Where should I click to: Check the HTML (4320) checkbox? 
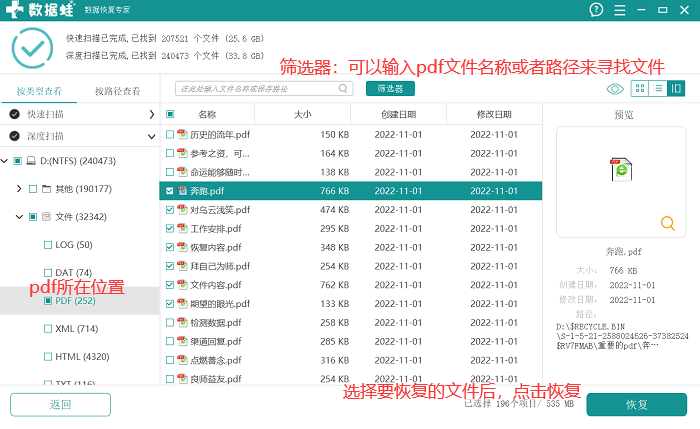[x=48, y=357]
